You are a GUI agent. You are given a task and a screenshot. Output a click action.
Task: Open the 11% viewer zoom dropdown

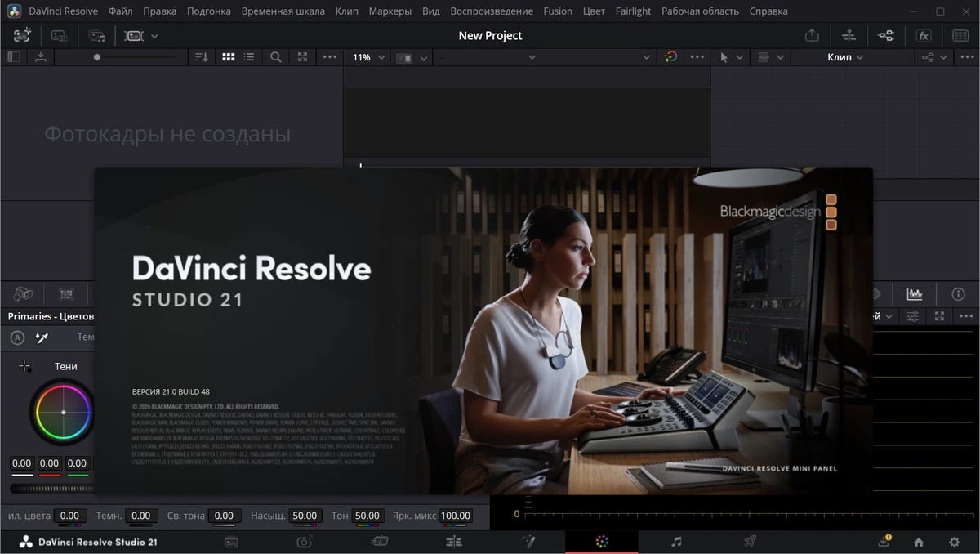pos(367,57)
